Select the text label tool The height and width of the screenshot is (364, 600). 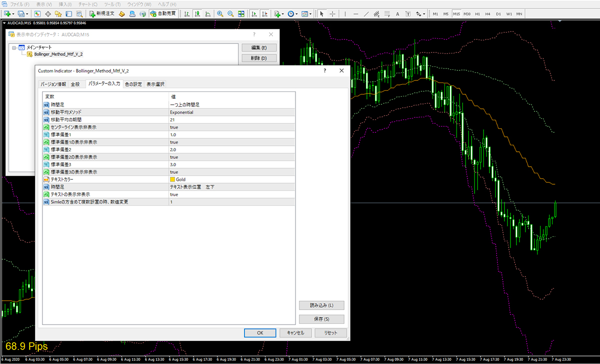408,13
